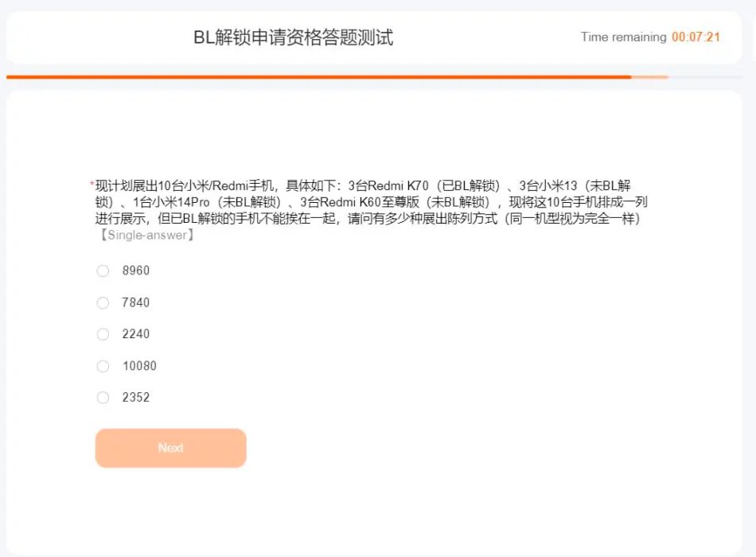Select the 7840 answer radio button
Screen dimensions: 756x557
[x=103, y=302]
